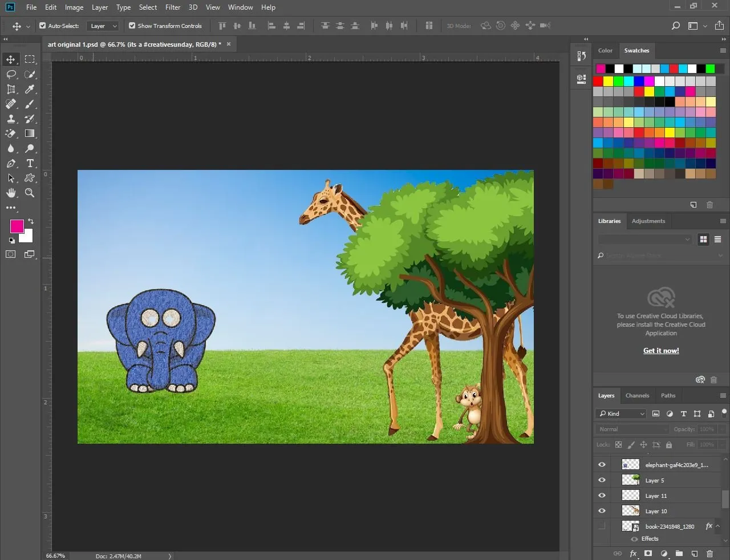Select the Eyedropper tool

30,89
